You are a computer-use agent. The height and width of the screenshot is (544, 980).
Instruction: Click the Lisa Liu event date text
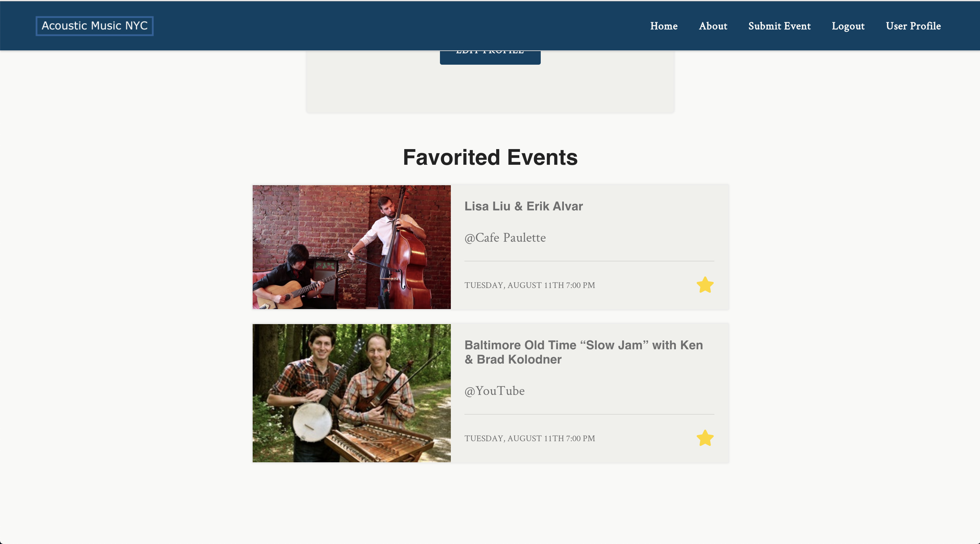click(x=529, y=285)
